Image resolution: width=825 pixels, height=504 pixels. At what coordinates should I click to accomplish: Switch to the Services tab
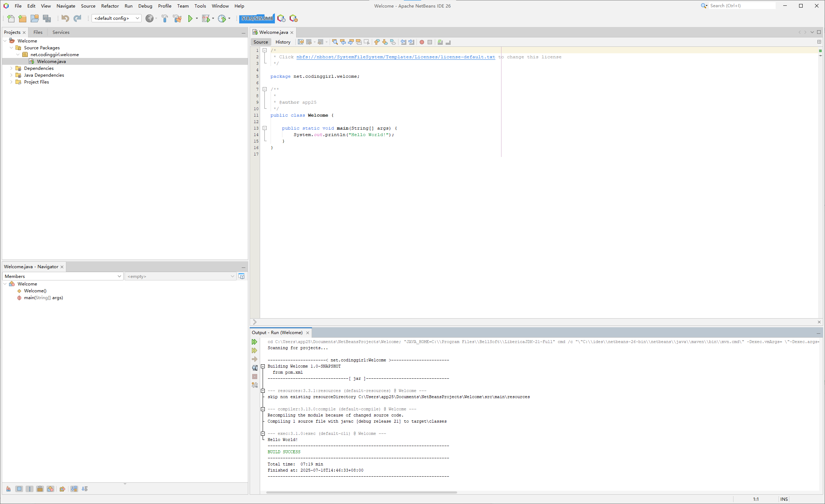(61, 32)
